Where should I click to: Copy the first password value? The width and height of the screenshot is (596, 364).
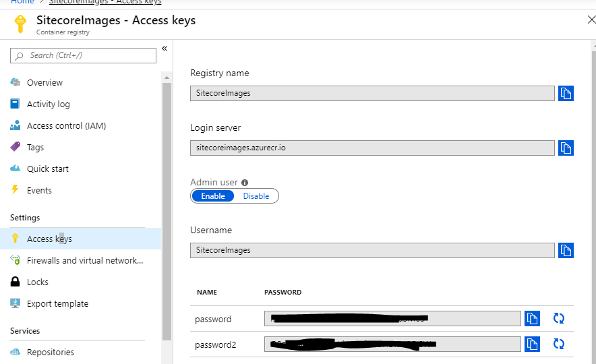[533, 318]
